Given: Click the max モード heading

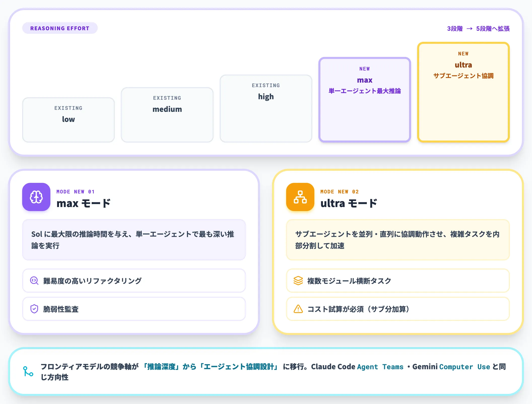Looking at the screenshot, I should click(x=84, y=203).
